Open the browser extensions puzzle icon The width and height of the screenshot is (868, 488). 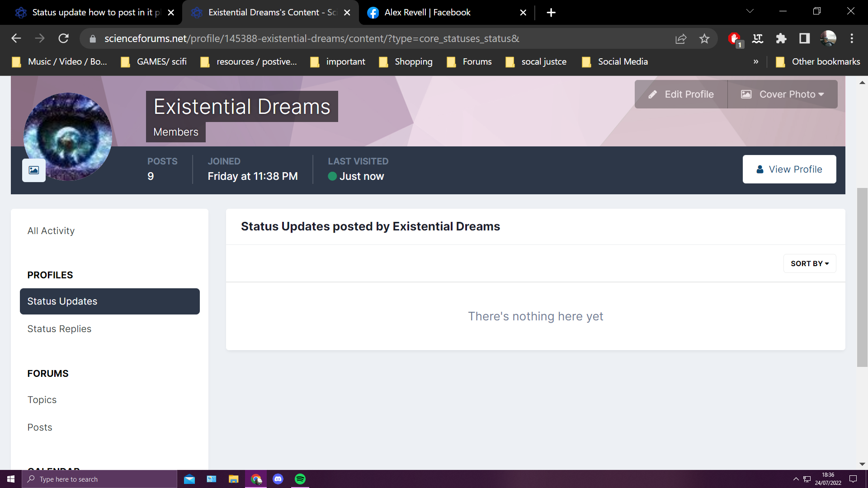(x=781, y=39)
